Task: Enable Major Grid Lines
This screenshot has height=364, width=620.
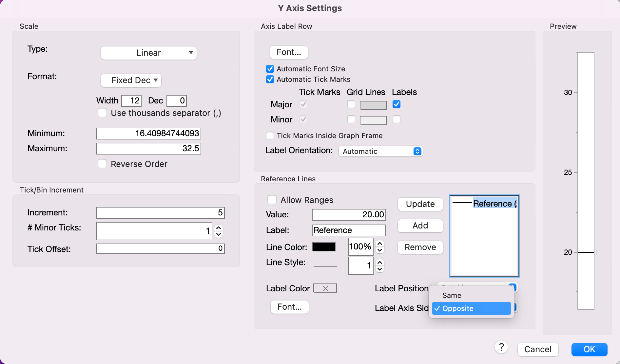Action: pos(351,104)
